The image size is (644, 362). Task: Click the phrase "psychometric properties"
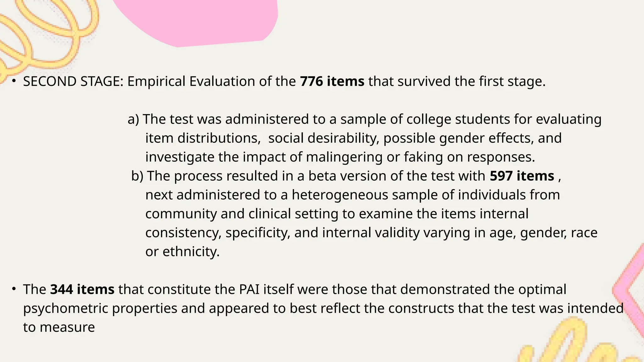pos(100,309)
